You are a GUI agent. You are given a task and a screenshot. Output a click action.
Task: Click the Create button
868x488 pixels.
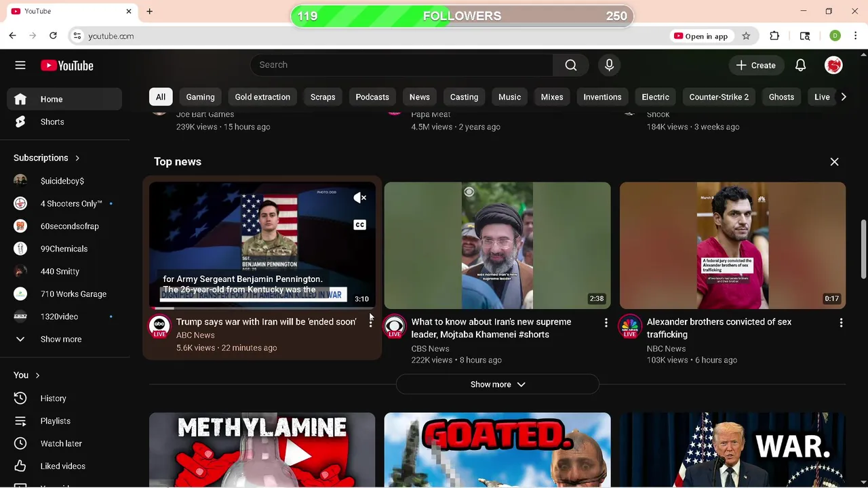point(756,65)
